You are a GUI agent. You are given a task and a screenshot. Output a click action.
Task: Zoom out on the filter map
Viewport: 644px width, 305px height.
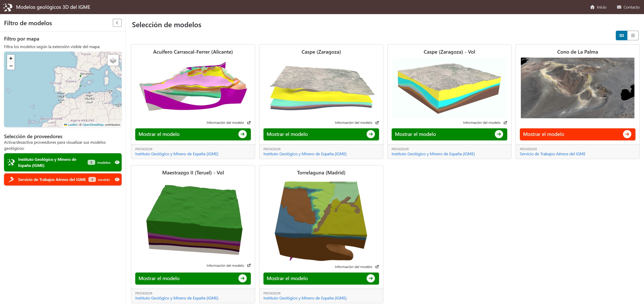(x=11, y=66)
